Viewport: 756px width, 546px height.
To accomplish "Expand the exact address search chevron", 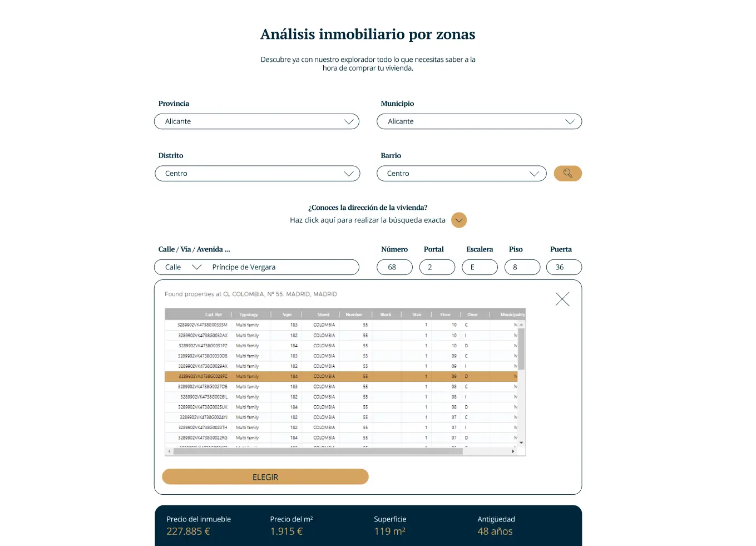I will (x=458, y=220).
